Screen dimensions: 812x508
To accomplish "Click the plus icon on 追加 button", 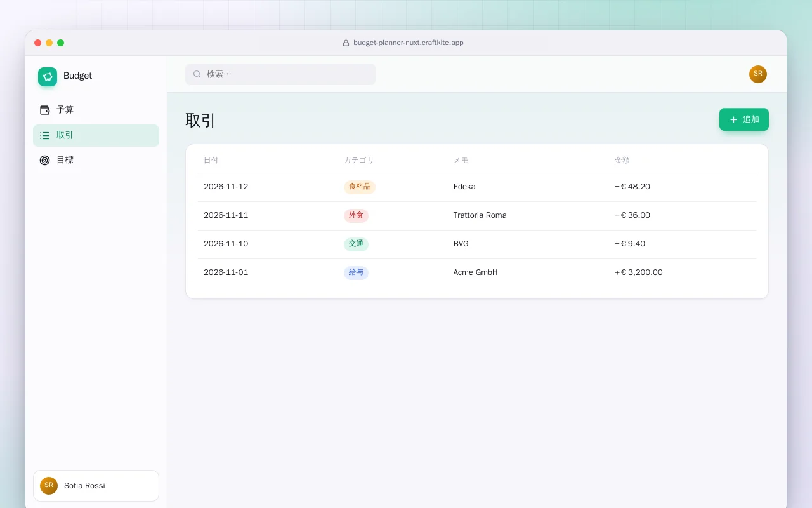I will [733, 119].
